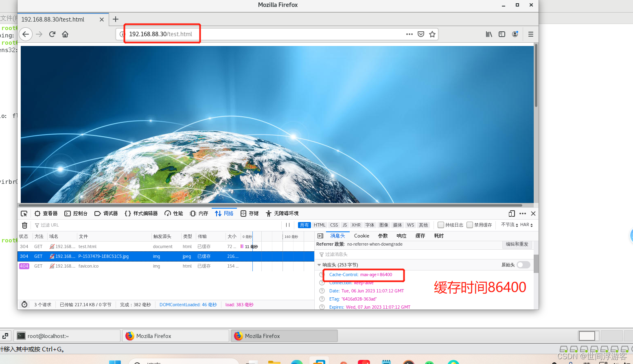Open the Firefox hamburger menu
The width and height of the screenshot is (633, 364).
point(531,34)
